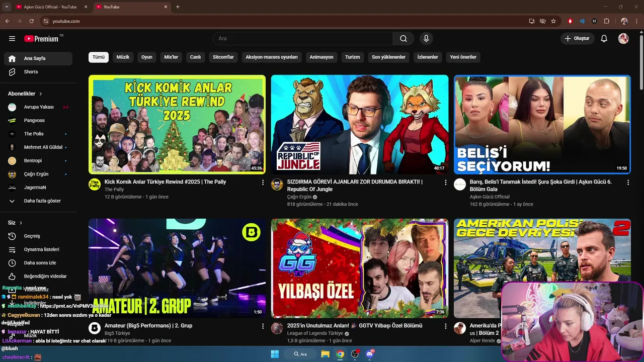Select Aksiyon-macera oyunları chip

point(272,57)
